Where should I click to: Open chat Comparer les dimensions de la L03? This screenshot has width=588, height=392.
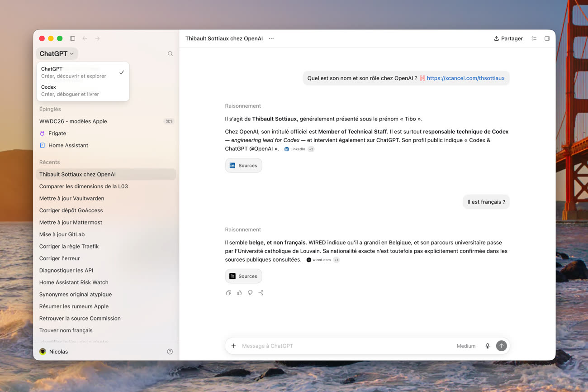pos(106,186)
